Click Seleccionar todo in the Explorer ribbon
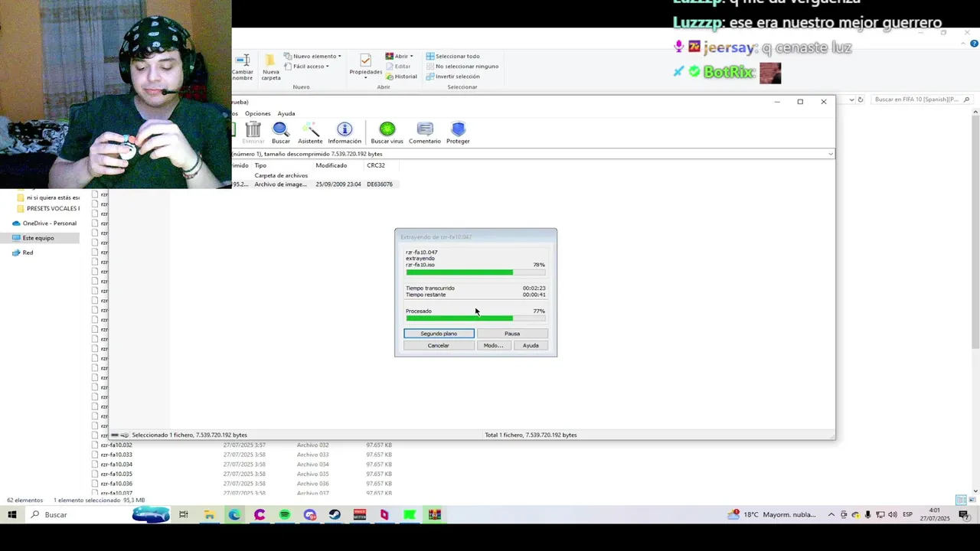Image resolution: width=980 pixels, height=551 pixels. tap(452, 56)
